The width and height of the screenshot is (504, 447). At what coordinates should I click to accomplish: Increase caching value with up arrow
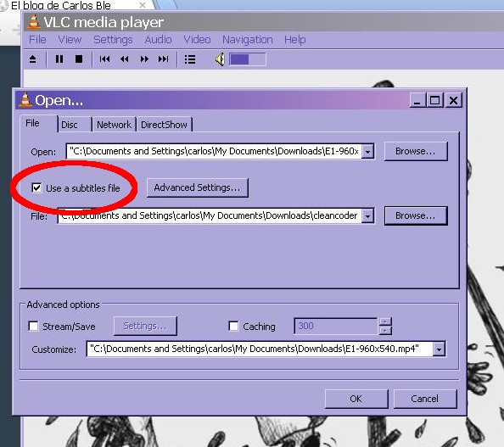[385, 321]
